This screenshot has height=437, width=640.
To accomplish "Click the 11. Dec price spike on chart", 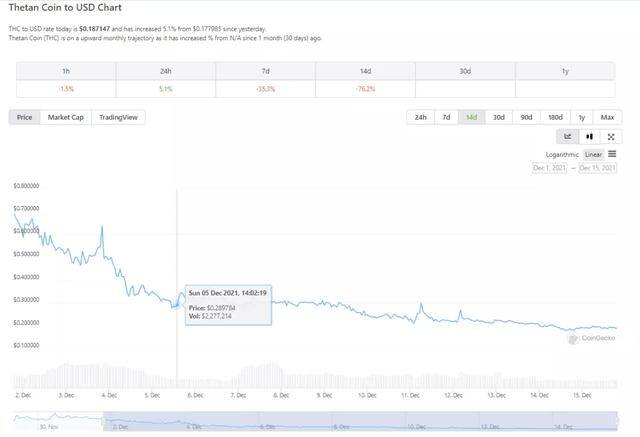I will pyautogui.click(x=421, y=304).
